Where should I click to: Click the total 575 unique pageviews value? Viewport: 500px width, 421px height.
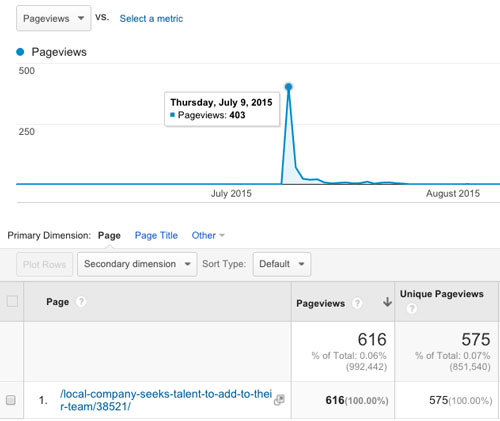click(476, 339)
